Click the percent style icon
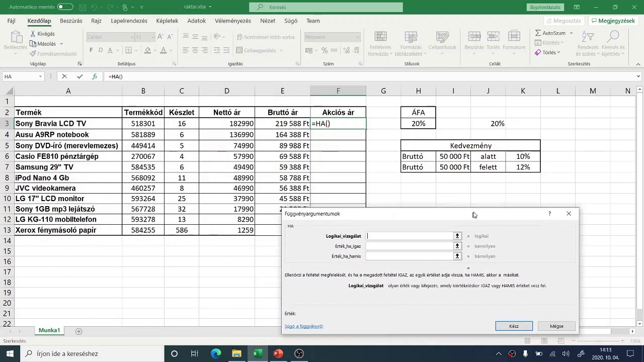Screen dimensions: 644x362 point(325,50)
